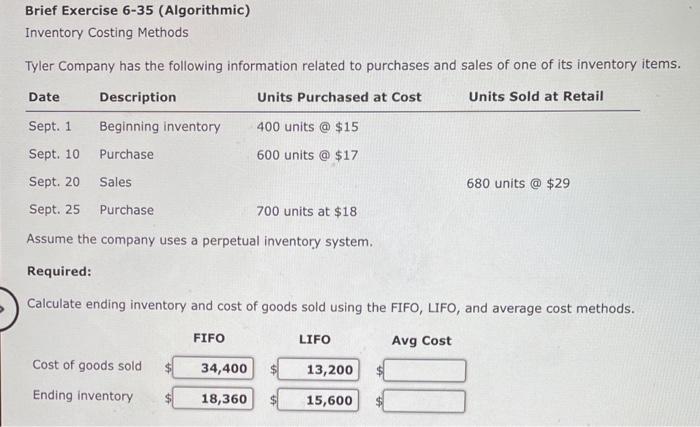Click the Brief Exercise 6-35 (Algorithmic) heading
The image size is (700, 427).
click(138, 10)
